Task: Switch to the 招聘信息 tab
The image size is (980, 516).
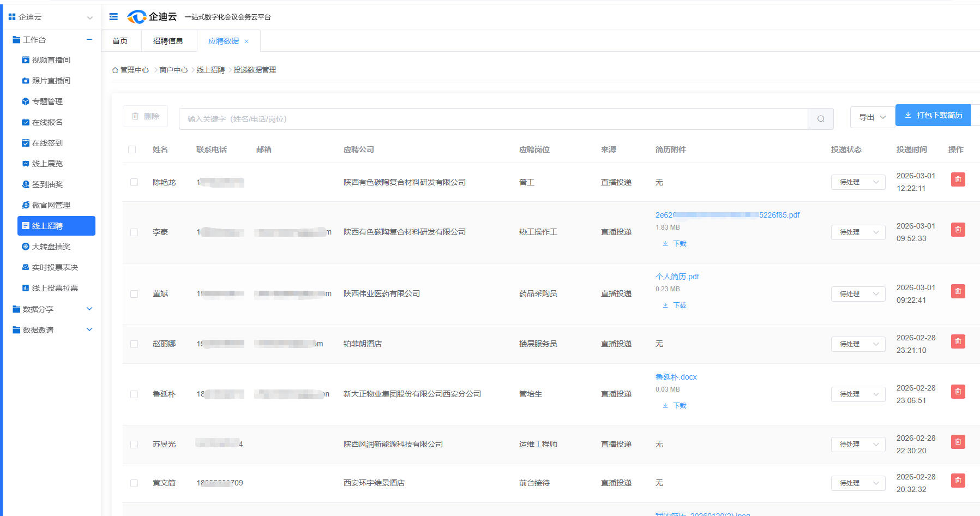Action: point(167,41)
